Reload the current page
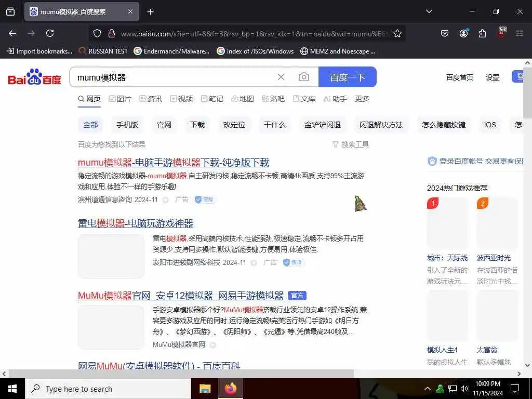This screenshot has height=399, width=532. pos(50,33)
